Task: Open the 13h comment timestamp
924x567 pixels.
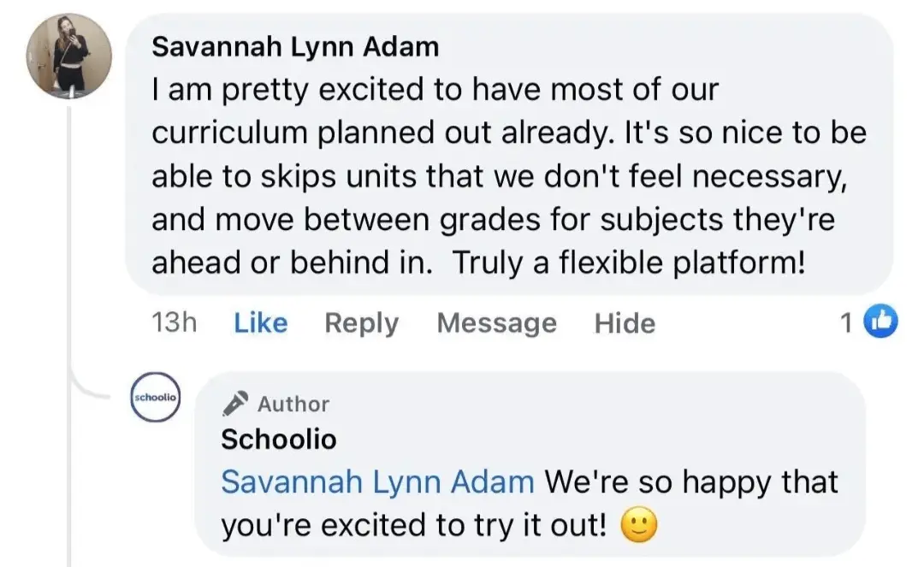Action: click(x=174, y=323)
